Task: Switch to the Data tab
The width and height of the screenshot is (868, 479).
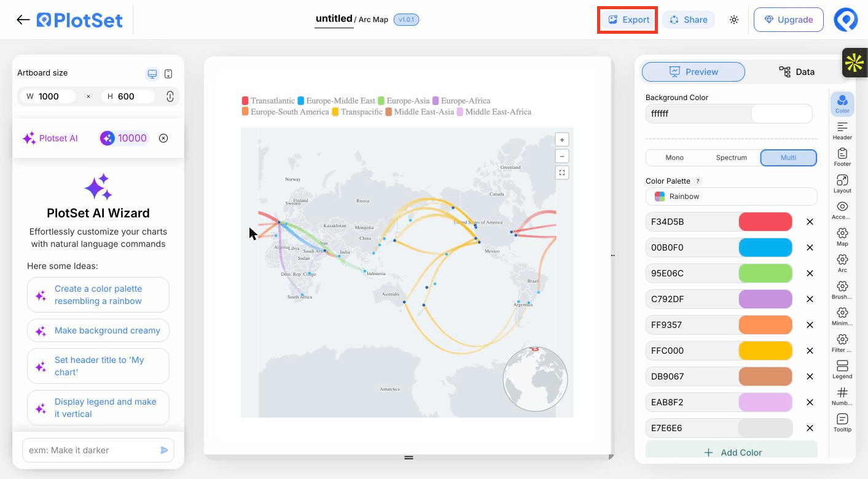Action: tap(796, 72)
